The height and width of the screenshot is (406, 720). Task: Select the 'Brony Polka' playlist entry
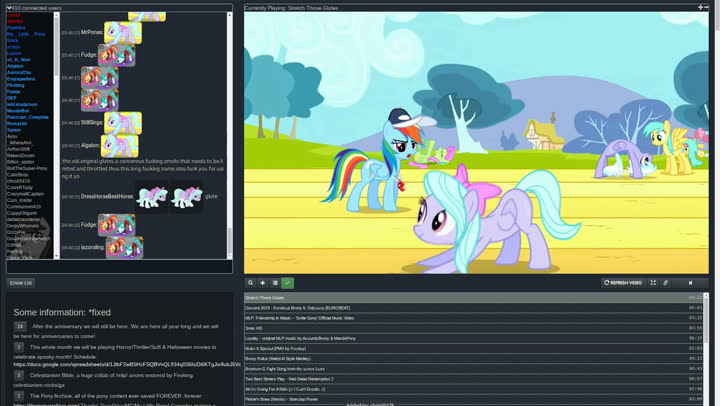point(473,358)
